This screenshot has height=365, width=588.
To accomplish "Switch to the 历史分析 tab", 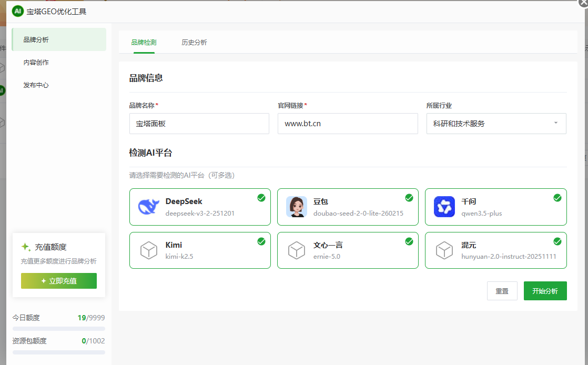I will 194,42.
